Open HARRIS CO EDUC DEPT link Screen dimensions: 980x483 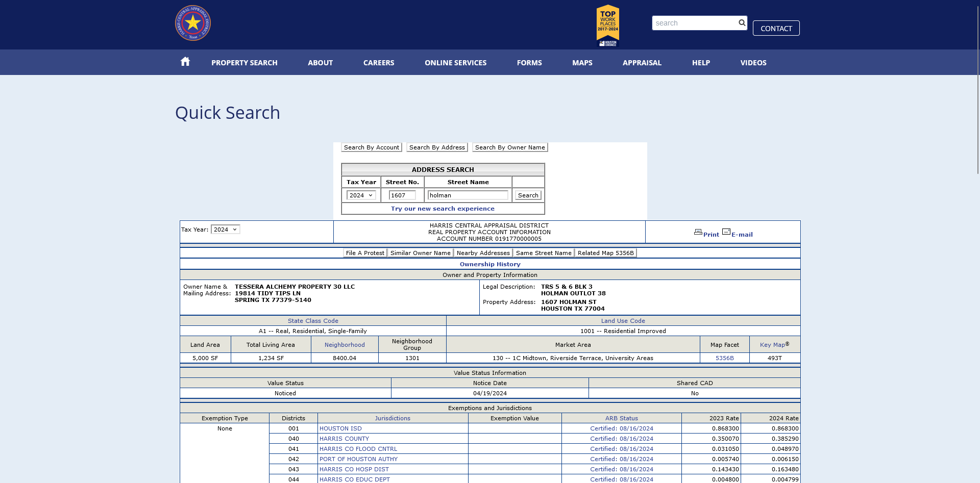(355, 479)
